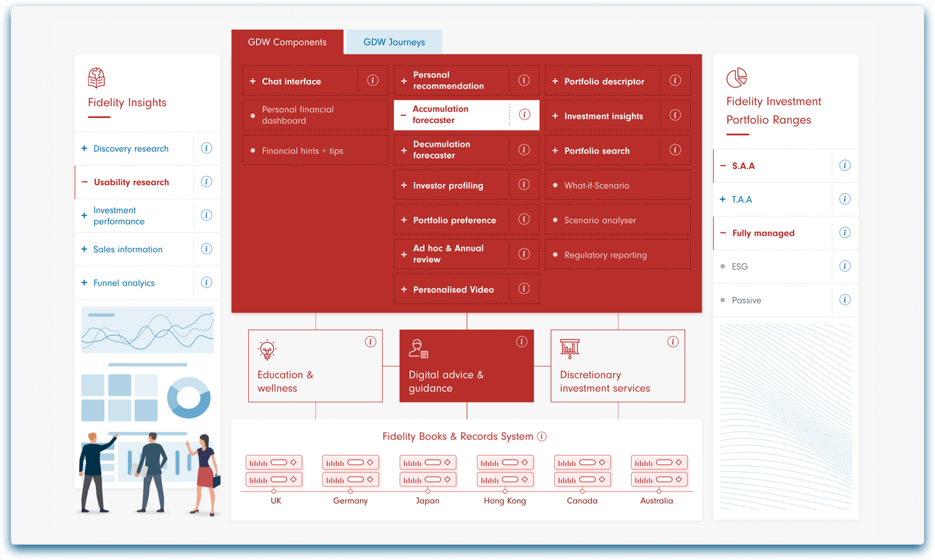The image size is (935, 560).
Task: Click the Hong Kong server icon
Action: pyautogui.click(x=505, y=471)
